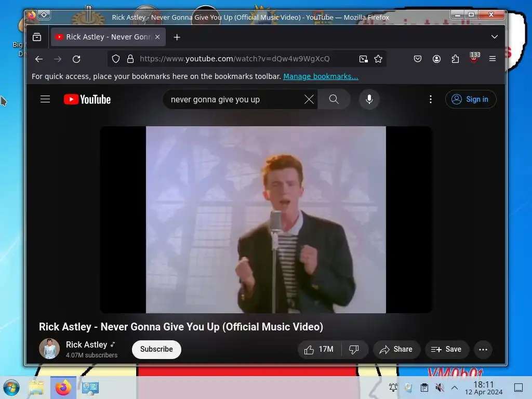Image resolution: width=532 pixels, height=399 pixels.
Task: Open Manage bookmarks link
Action: point(321,76)
